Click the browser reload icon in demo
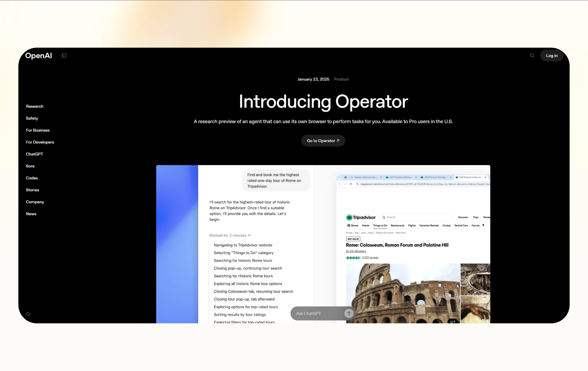Screen dimensions: 588x371 [x=351, y=184]
